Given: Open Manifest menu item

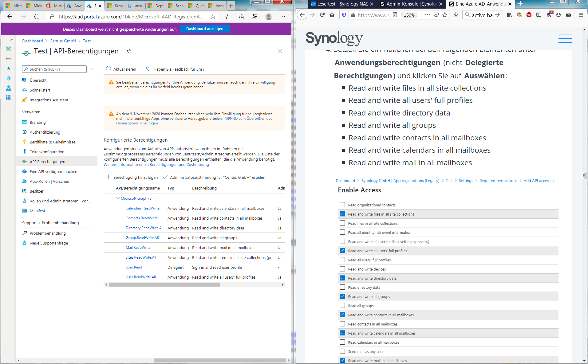Looking at the screenshot, I should pyautogui.click(x=37, y=211).
